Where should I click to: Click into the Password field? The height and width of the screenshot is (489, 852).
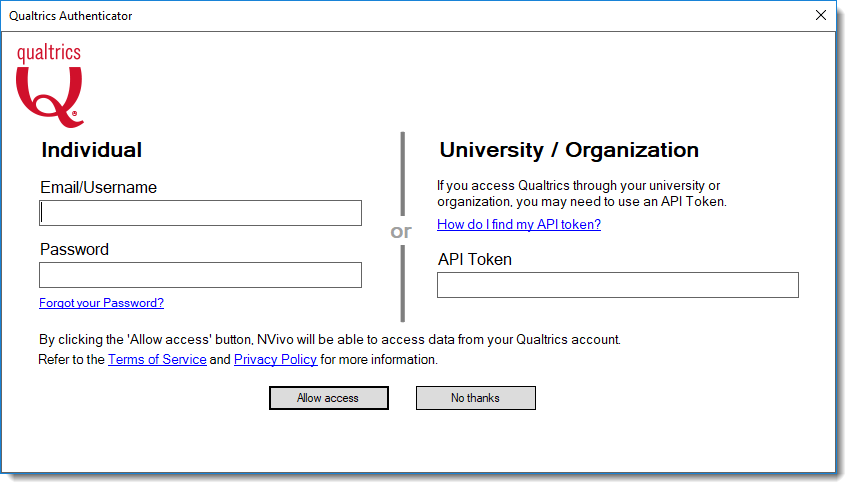(x=201, y=275)
